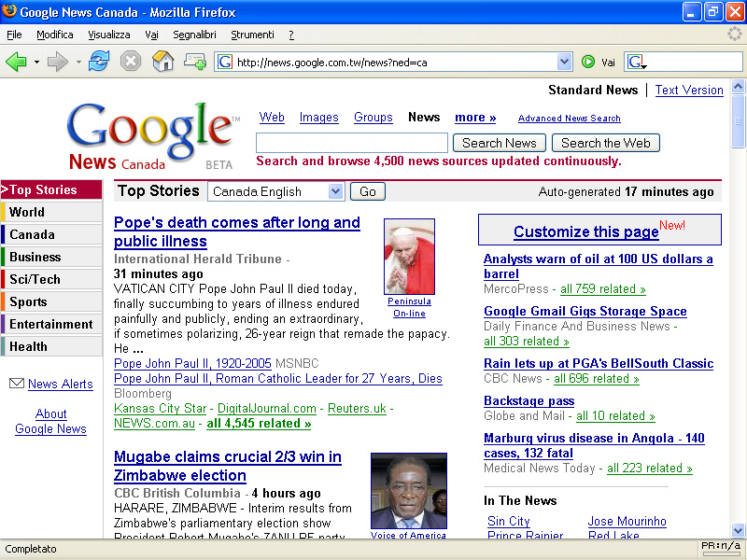Open the Forward history dropdown arrow
Image resolution: width=747 pixels, height=560 pixels.
pos(78,62)
